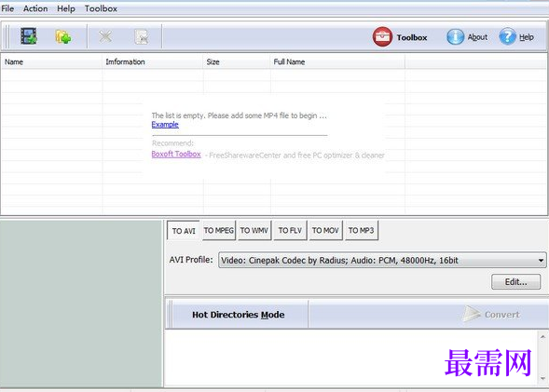
Task: Open the Help menu
Action: click(66, 8)
